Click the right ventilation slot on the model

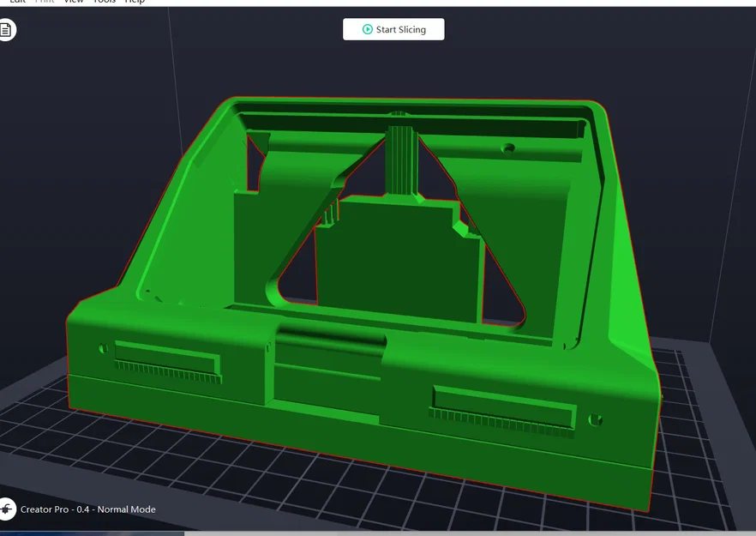point(502,412)
